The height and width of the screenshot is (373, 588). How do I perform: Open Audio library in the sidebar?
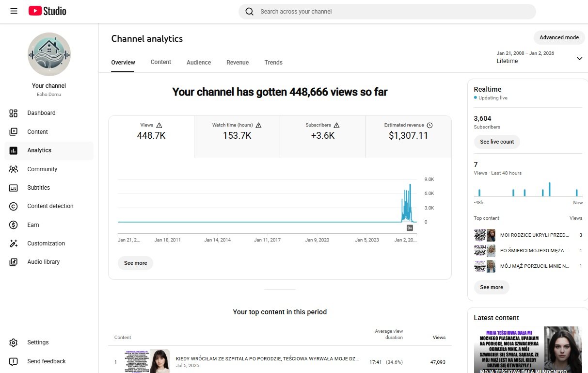point(49,262)
